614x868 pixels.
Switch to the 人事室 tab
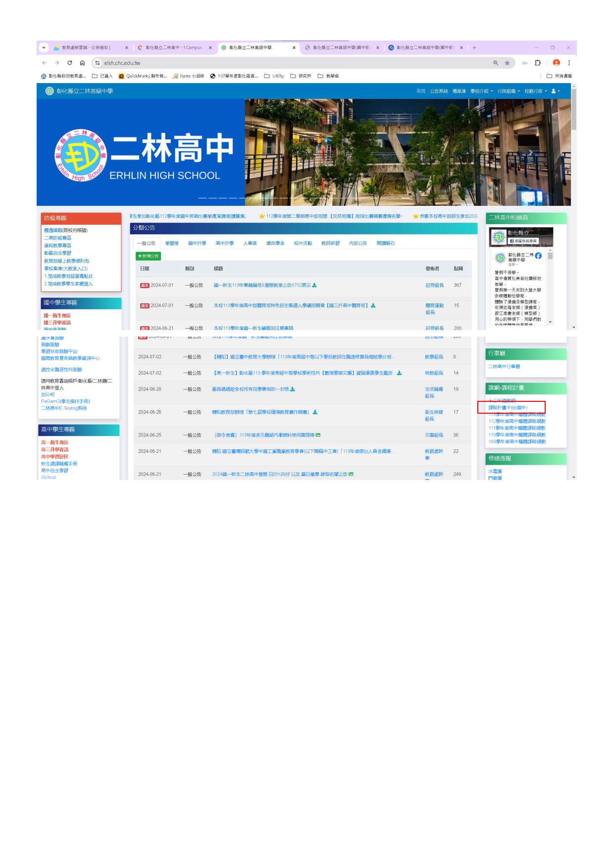(250, 243)
